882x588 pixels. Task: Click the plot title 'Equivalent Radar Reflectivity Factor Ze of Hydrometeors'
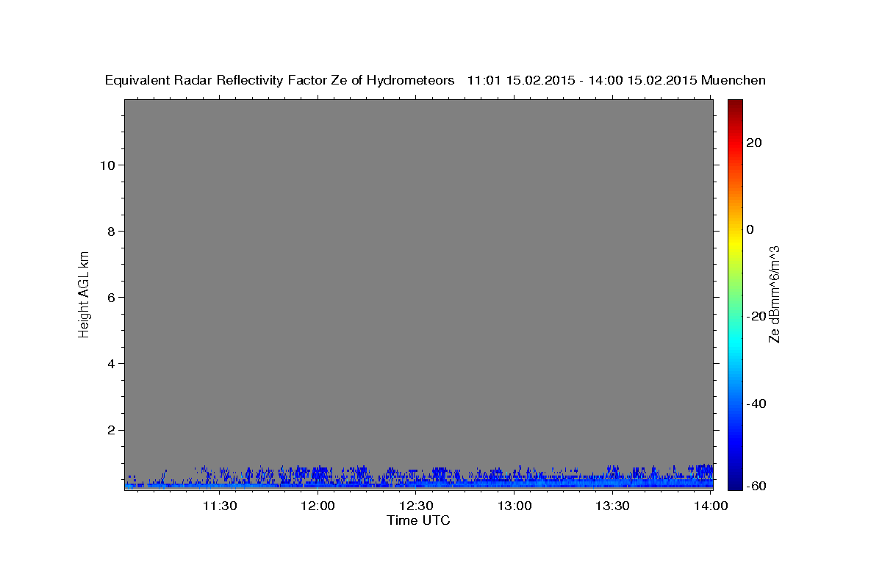[x=279, y=80]
